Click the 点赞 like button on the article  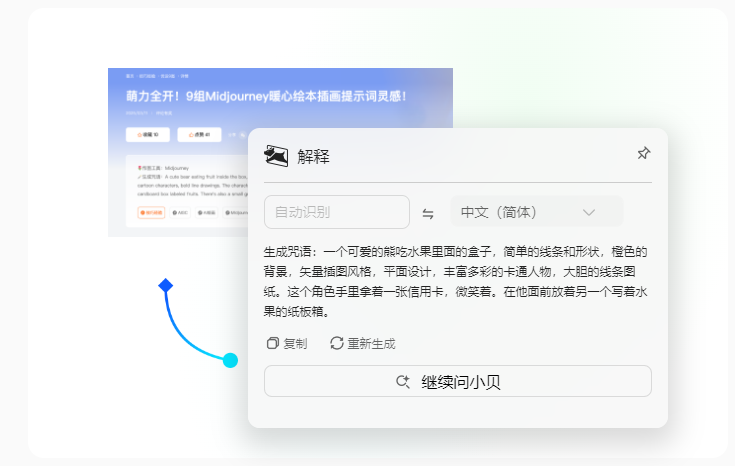(x=199, y=134)
